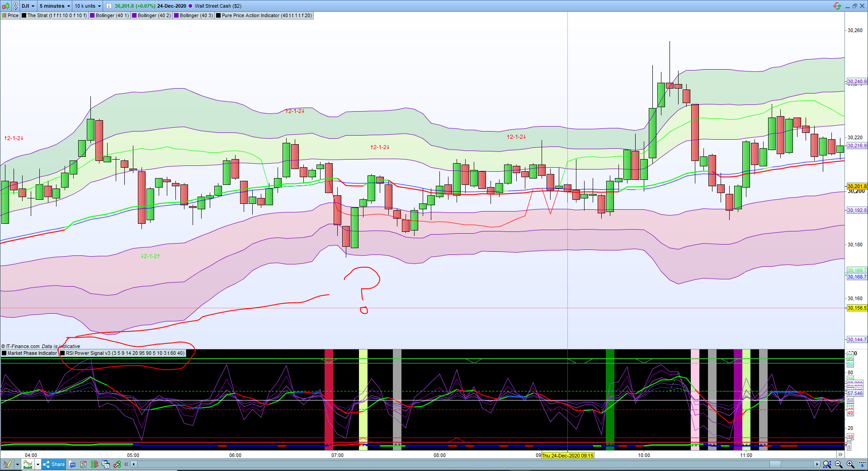
Task: Zoom in the chart
Action: (850, 464)
